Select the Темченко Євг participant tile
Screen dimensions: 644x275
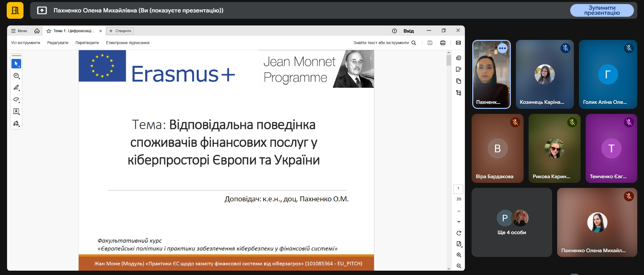(611, 148)
